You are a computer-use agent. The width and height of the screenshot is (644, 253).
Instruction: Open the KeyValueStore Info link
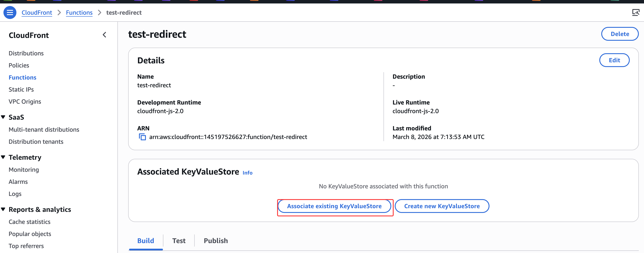[247, 173]
